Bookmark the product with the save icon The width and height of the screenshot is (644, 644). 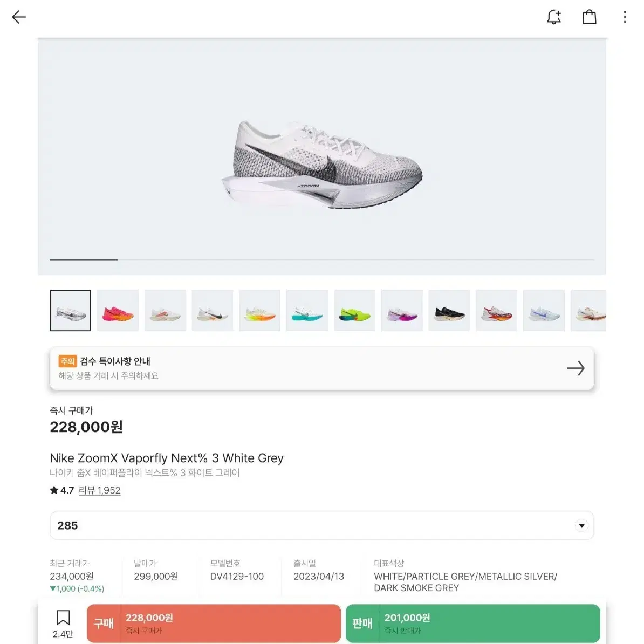click(x=63, y=616)
